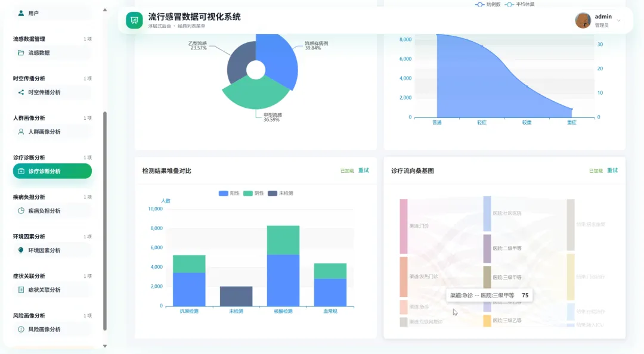The image size is (644, 354).
Task: Click the 医院:社区医院 Sankey node
Action: [487, 213]
